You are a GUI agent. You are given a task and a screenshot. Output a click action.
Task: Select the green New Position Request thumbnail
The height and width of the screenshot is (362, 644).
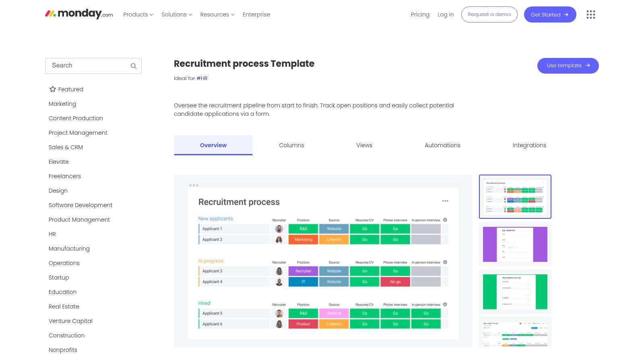515,292
